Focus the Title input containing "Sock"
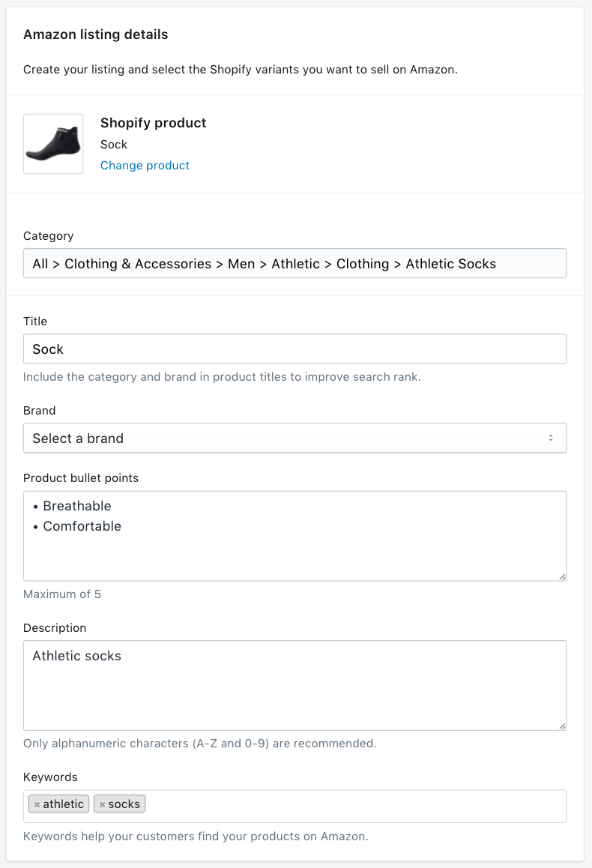The image size is (592, 868). (295, 349)
